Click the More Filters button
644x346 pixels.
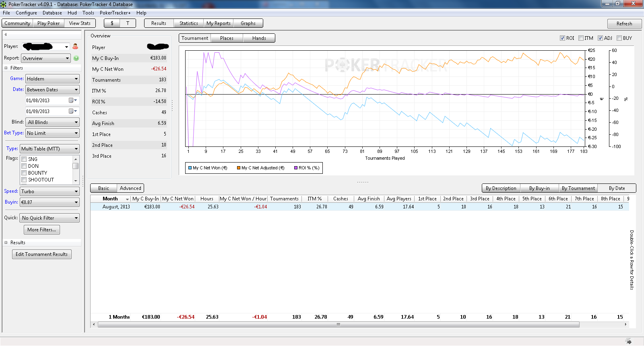click(42, 230)
